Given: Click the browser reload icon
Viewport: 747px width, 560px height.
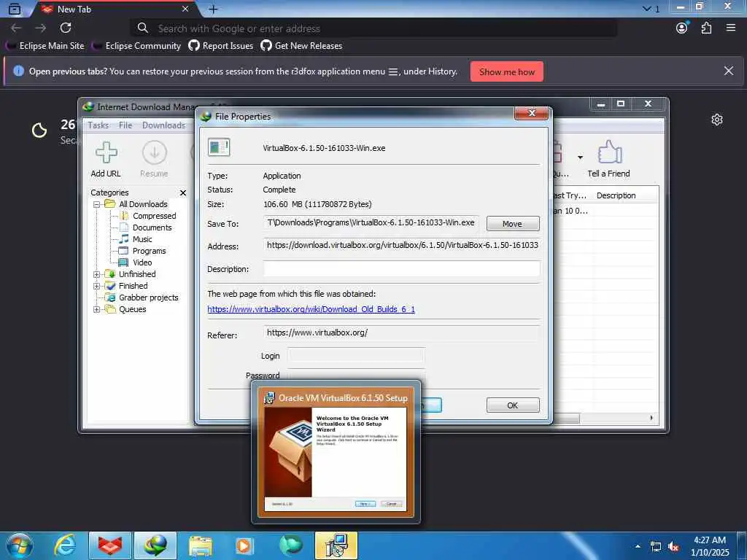Looking at the screenshot, I should (x=66, y=28).
